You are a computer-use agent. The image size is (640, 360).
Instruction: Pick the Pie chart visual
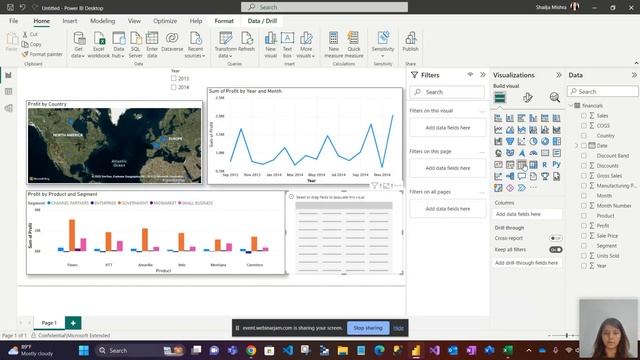pyautogui.click(x=533, y=142)
